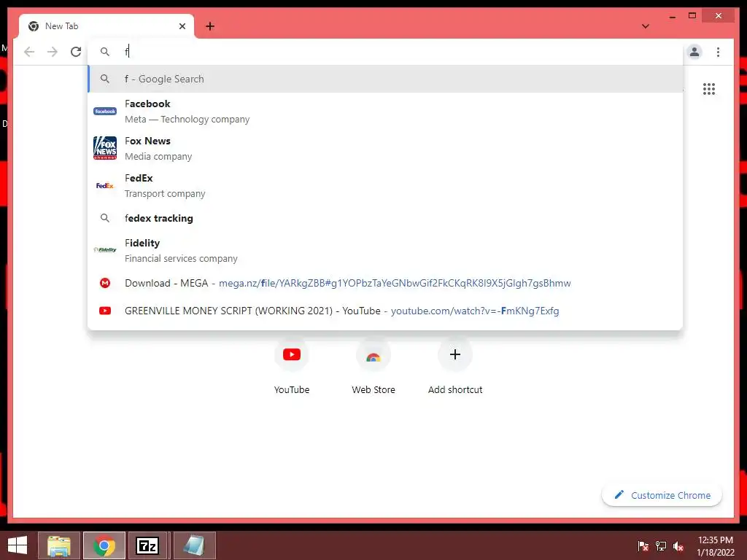This screenshot has height=560, width=747.
Task: Click the muted volume tray icon
Action: tap(678, 546)
